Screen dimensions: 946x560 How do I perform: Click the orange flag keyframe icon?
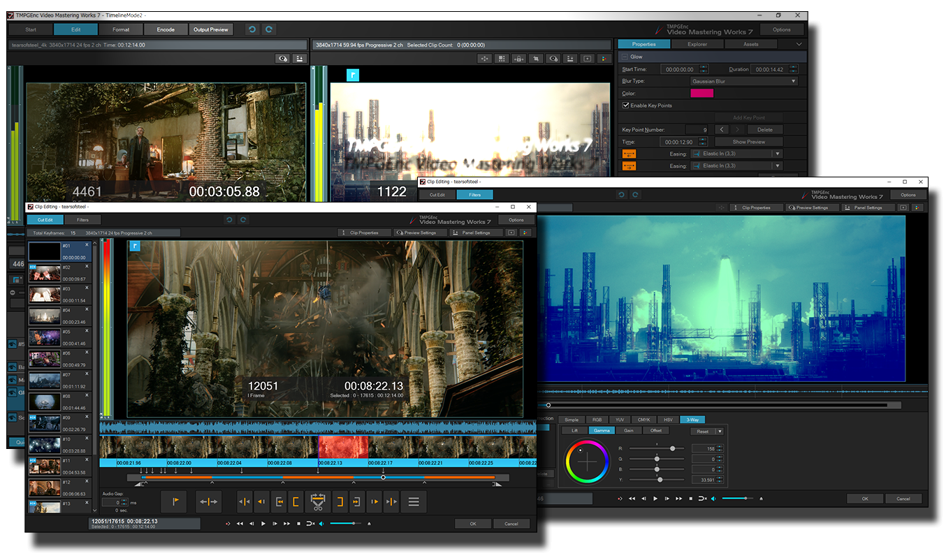coord(174,501)
